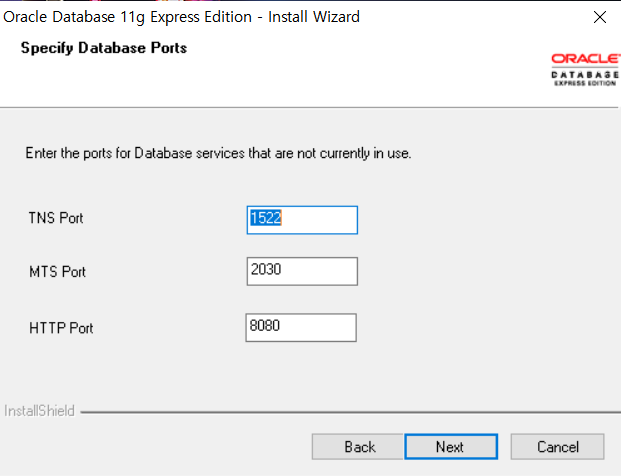Viewport: 621px width, 476px height.
Task: Select the MTS Port field showing 2030
Action: pos(302,271)
